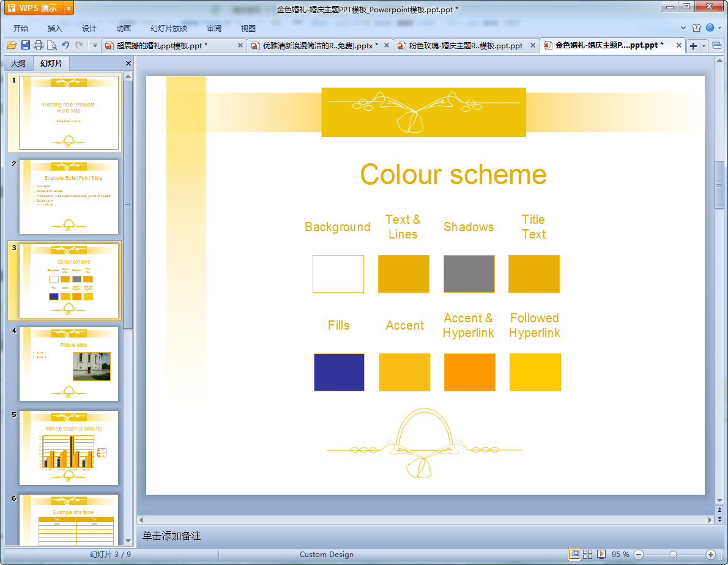The image size is (728, 565).
Task: Open the 动画 ribbon tab
Action: pyautogui.click(x=124, y=28)
